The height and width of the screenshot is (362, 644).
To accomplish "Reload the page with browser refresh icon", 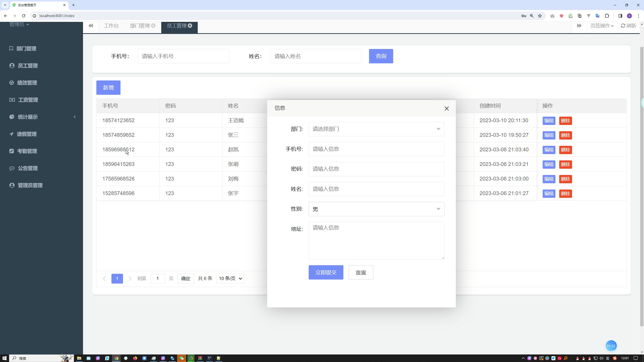I will (x=24, y=16).
